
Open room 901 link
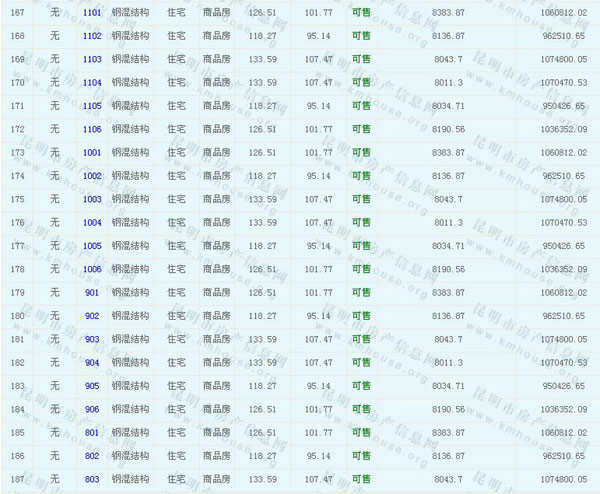pos(92,292)
